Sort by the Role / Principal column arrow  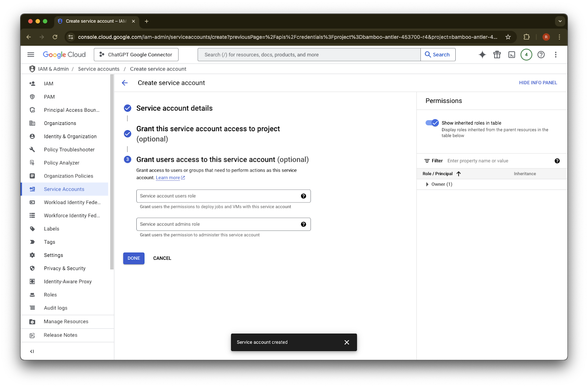coord(459,174)
